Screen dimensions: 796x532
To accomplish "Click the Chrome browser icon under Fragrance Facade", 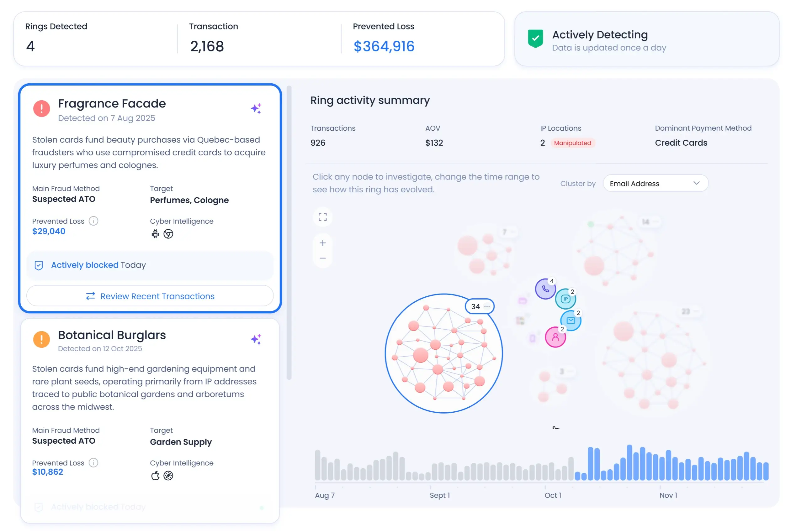I will click(x=168, y=233).
